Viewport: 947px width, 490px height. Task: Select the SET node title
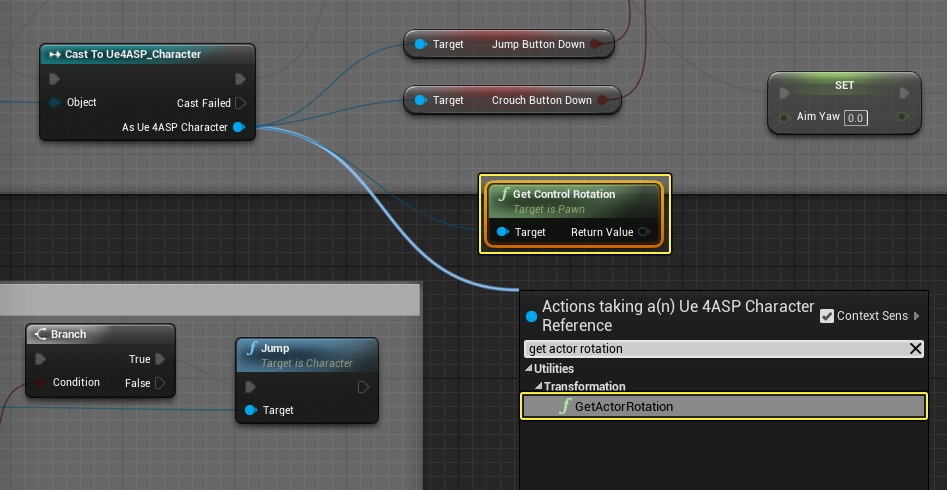844,85
